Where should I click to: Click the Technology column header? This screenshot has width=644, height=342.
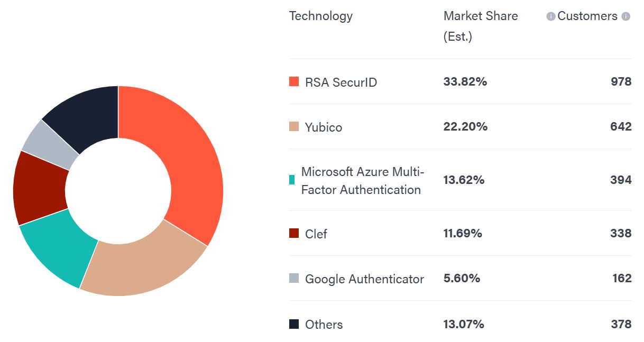(320, 16)
